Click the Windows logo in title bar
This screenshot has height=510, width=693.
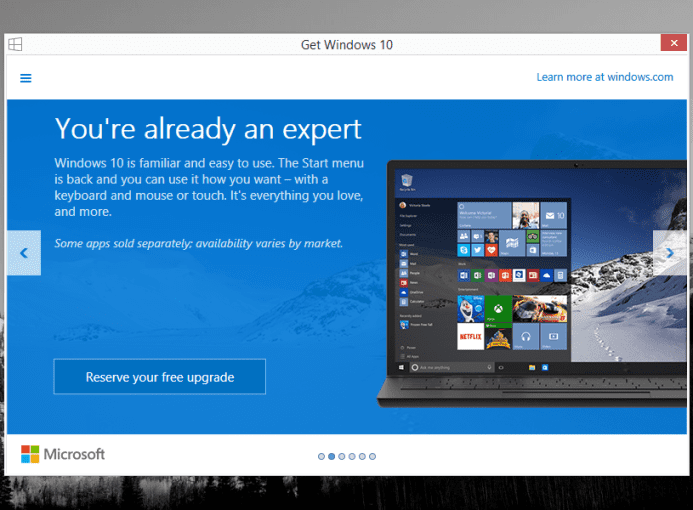click(x=15, y=44)
